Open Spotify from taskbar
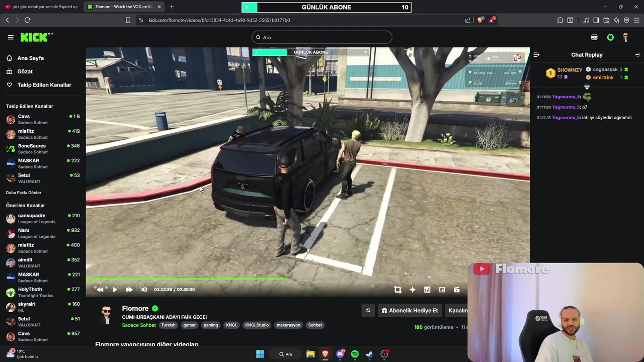 355,354
